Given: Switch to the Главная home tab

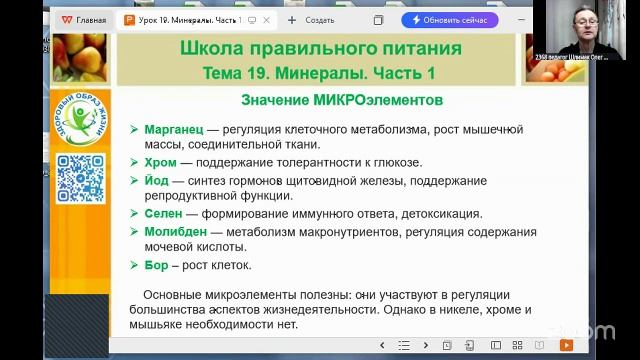Looking at the screenshot, I should pyautogui.click(x=84, y=20).
